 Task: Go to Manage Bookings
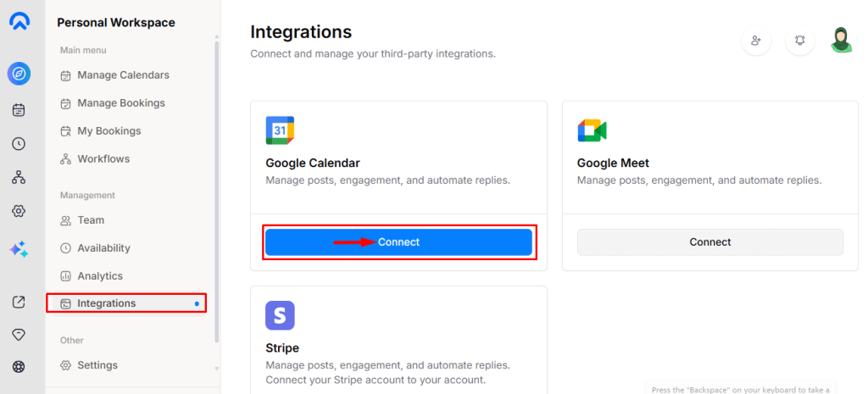click(120, 103)
